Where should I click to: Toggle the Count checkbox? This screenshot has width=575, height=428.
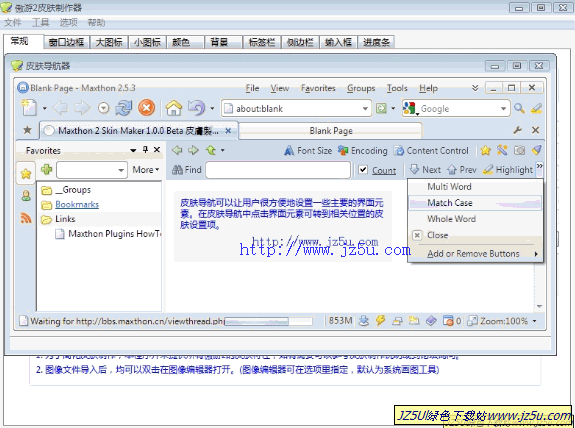click(363, 169)
